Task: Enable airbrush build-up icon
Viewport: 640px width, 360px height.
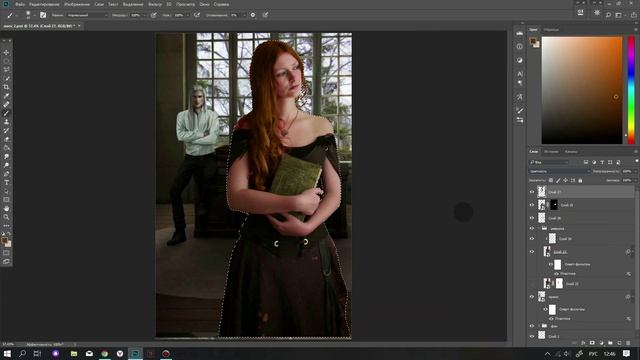Action: pyautogui.click(x=197, y=15)
